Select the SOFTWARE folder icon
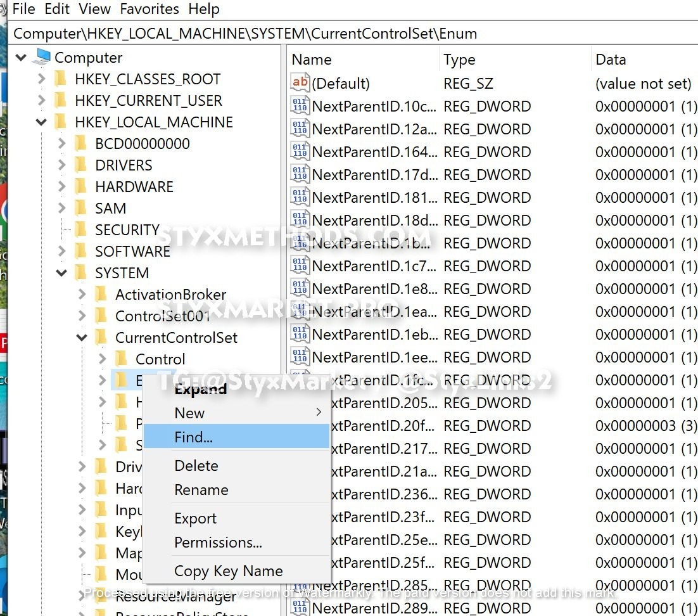This screenshot has width=698, height=616. coord(81,251)
